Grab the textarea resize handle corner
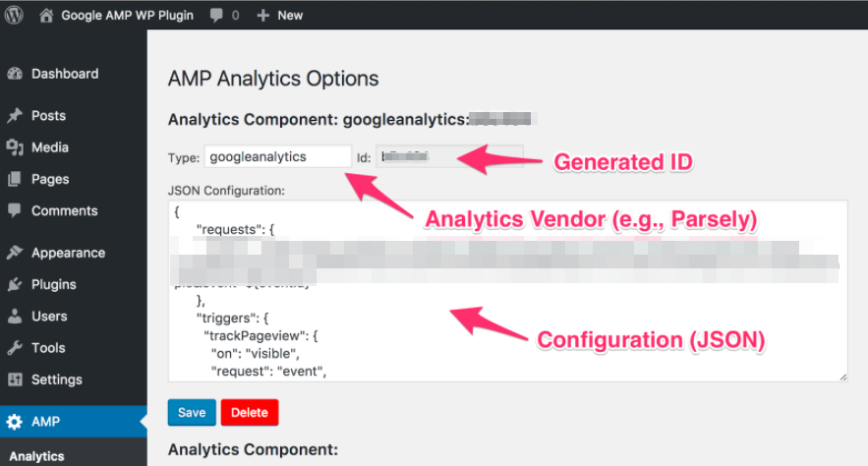This screenshot has width=868, height=466. [842, 377]
